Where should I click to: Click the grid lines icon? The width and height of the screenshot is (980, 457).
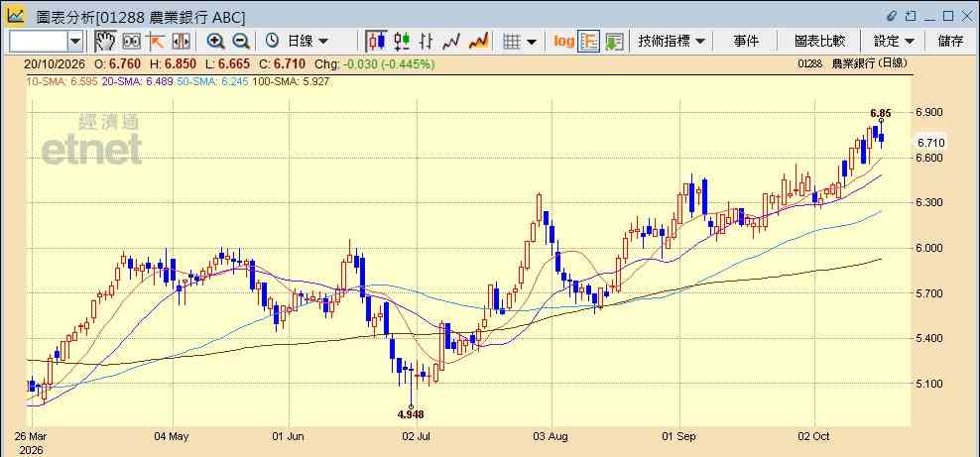[512, 42]
